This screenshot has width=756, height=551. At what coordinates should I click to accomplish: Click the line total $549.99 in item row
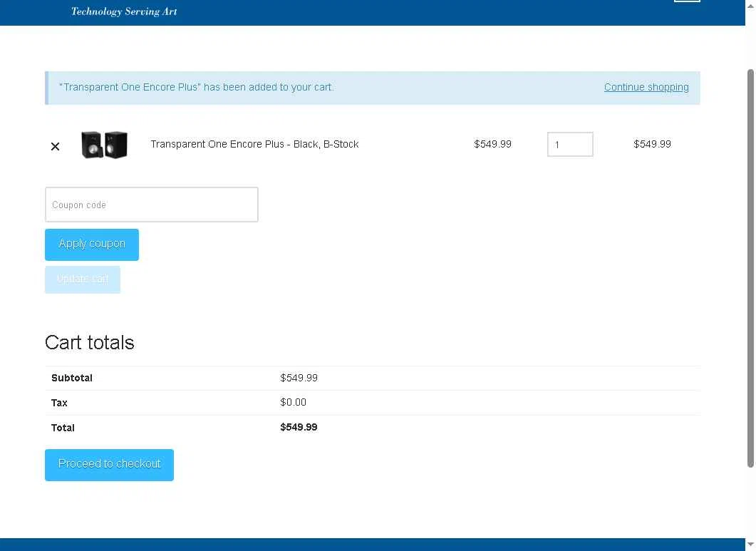pyautogui.click(x=652, y=144)
